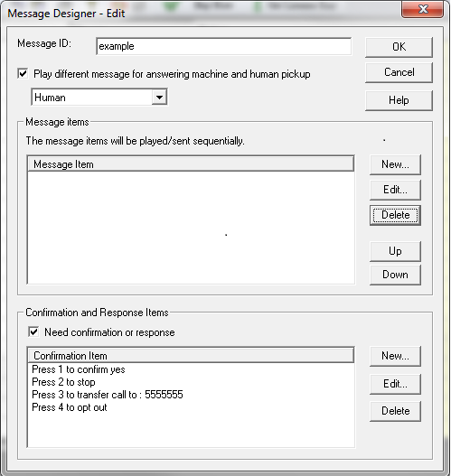Click the dropdown arrow next to Human
The width and height of the screenshot is (451, 476).
tap(159, 98)
